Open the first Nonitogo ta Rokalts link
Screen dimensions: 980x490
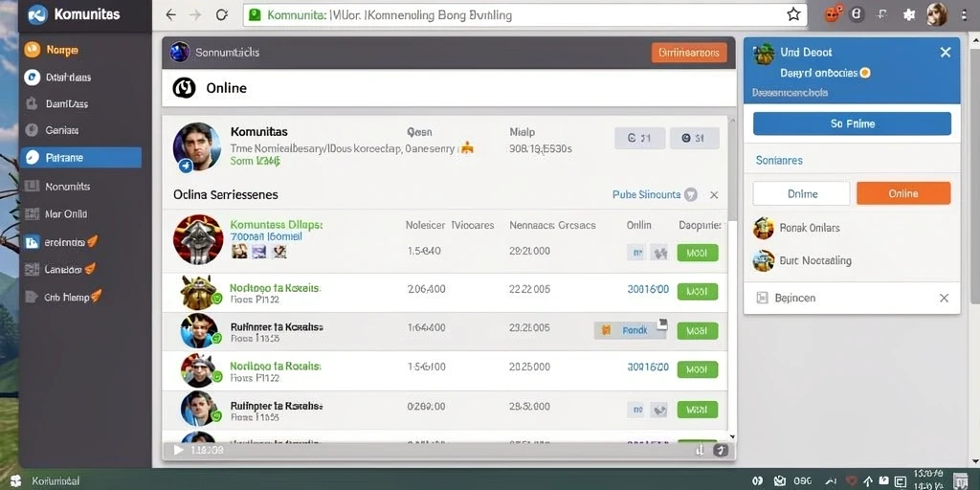click(x=275, y=288)
